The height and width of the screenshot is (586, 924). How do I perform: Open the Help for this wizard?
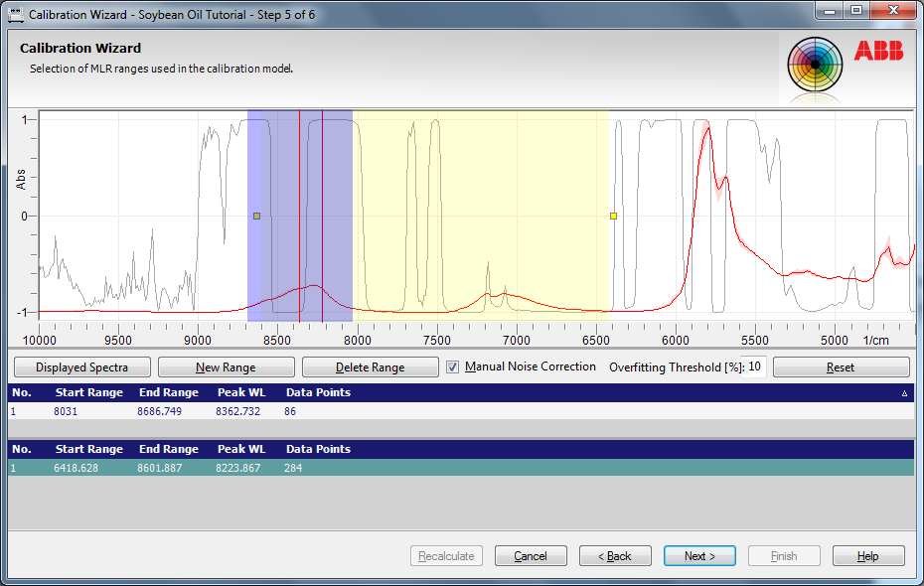pos(867,556)
